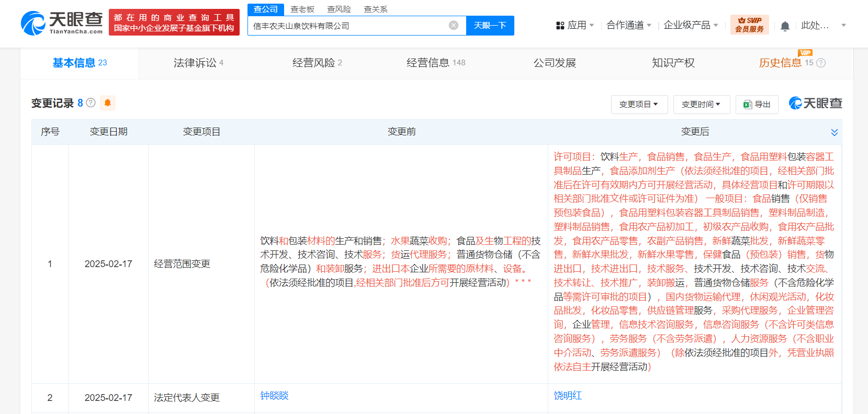
Task: Click the 天眼一下 search button
Action: coord(490,26)
